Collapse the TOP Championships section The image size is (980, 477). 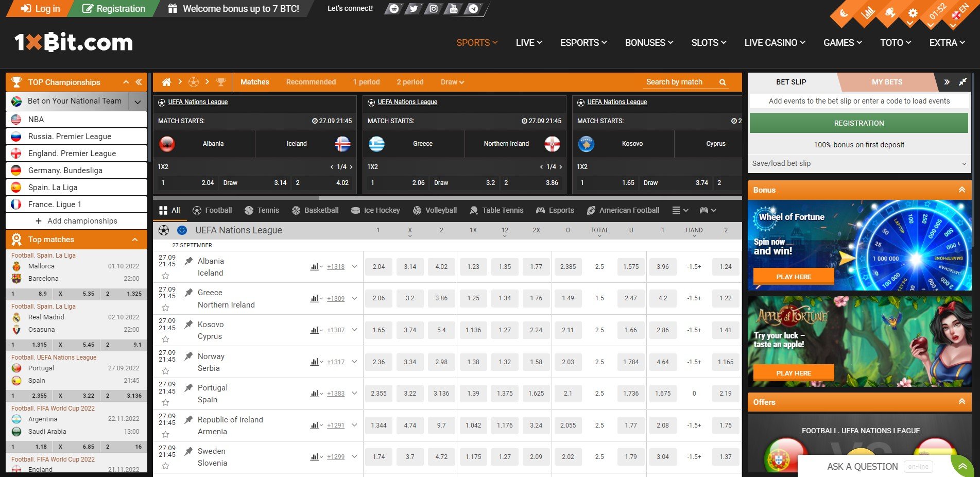126,82
